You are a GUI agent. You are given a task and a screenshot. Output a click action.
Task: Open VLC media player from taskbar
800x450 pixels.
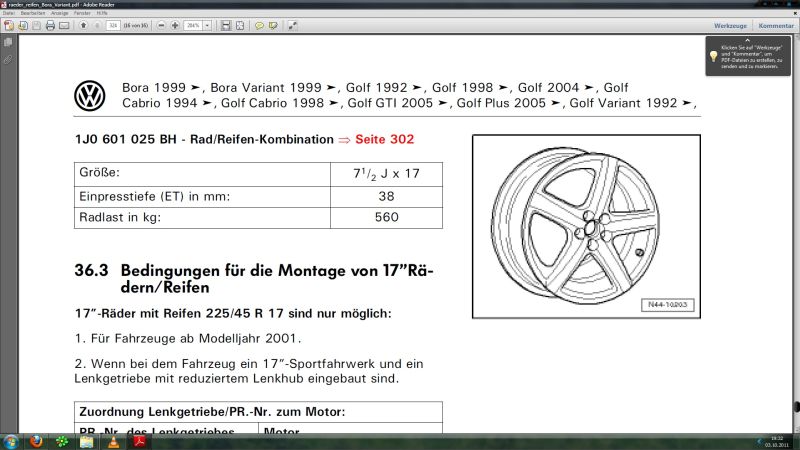click(113, 441)
